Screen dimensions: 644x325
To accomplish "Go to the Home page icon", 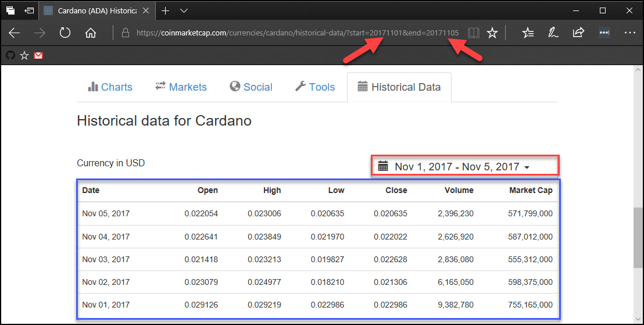I will coord(90,33).
